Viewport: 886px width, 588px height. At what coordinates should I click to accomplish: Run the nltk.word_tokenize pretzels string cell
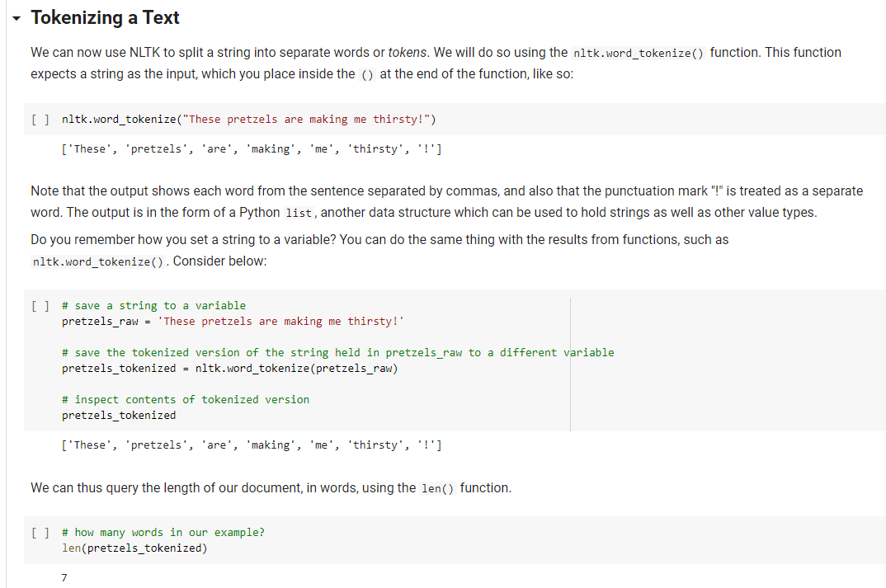point(40,120)
